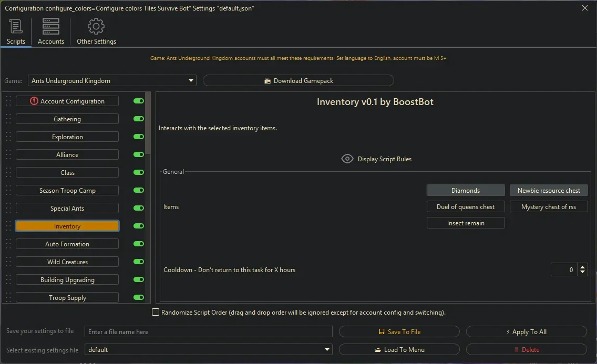Click the Apply To All button
The height and width of the screenshot is (364, 597).
526,331
